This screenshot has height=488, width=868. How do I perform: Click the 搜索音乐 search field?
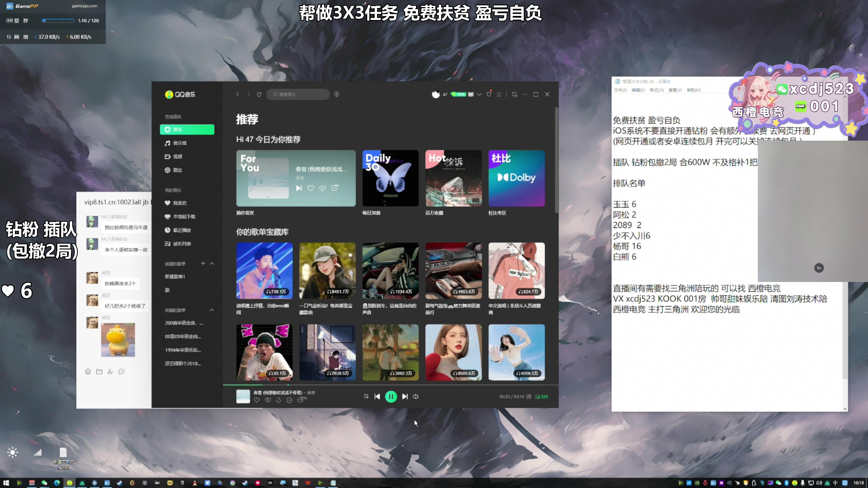298,94
